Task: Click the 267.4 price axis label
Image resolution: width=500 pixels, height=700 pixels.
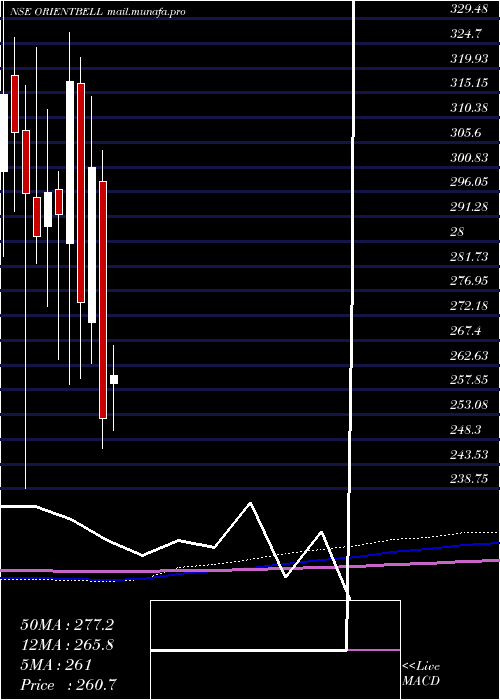Action: (x=465, y=331)
